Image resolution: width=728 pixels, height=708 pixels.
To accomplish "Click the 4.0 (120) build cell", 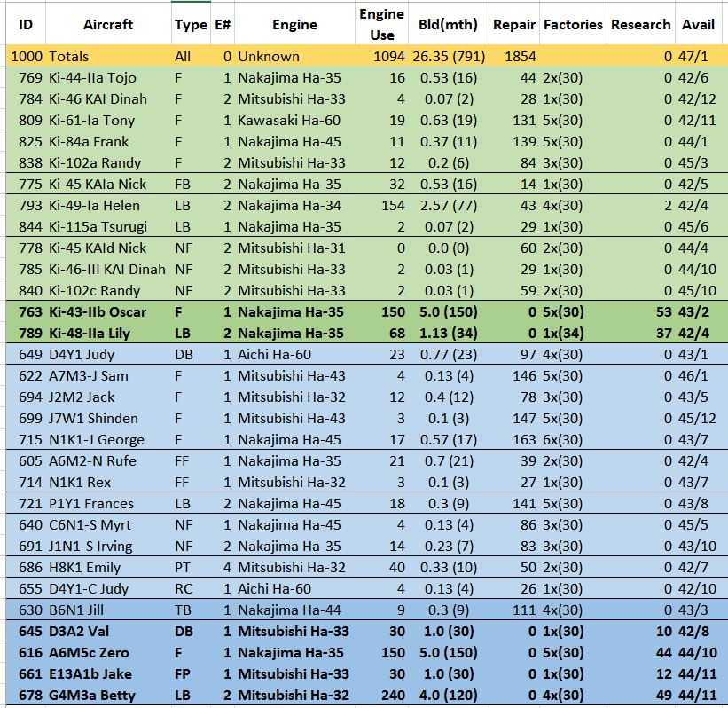I will [x=448, y=696].
